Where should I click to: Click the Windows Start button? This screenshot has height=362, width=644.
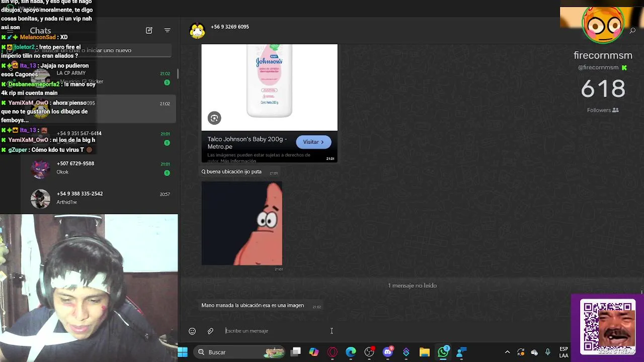point(183,352)
